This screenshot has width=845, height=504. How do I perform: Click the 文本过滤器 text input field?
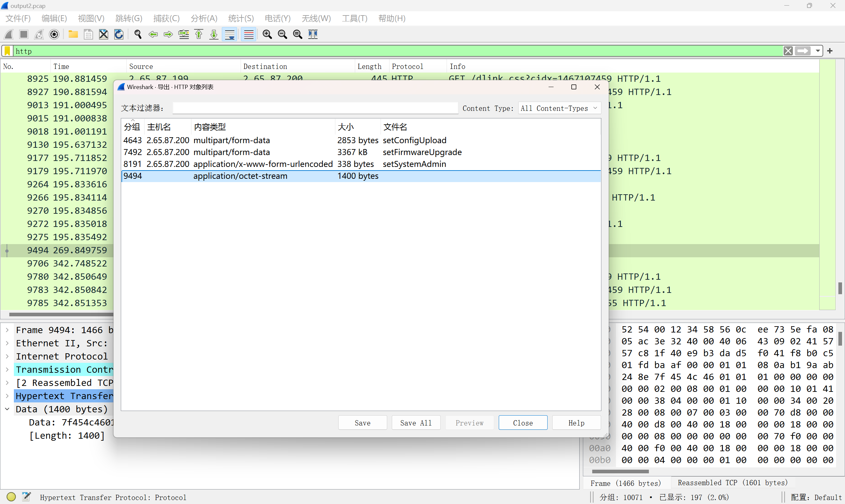point(315,108)
